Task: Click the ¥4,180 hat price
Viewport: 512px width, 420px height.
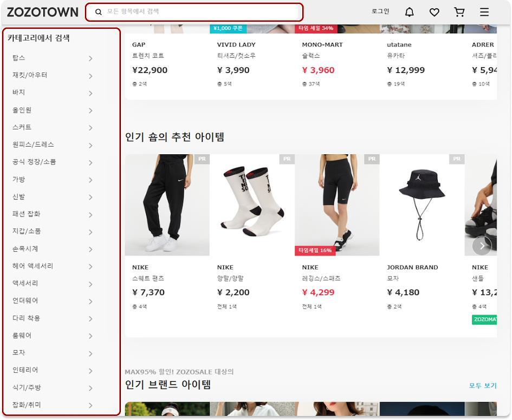Action: [403, 292]
